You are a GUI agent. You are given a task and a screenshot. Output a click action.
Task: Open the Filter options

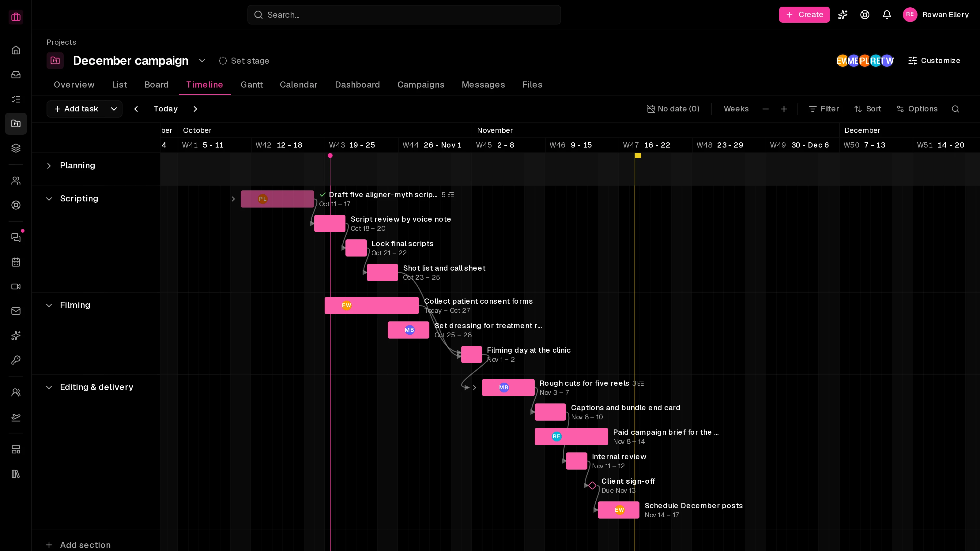824,109
